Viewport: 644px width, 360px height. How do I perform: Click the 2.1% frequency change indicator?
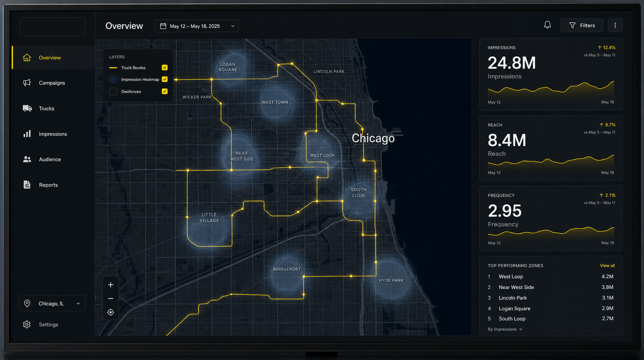pyautogui.click(x=608, y=195)
